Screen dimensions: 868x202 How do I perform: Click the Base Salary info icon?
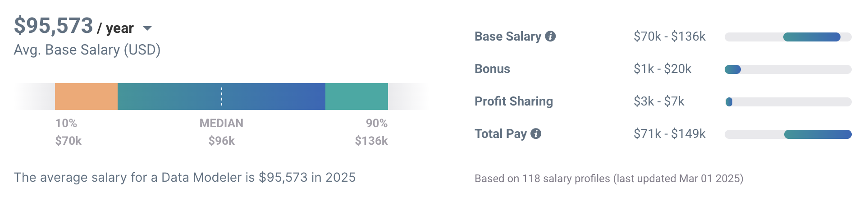tap(550, 37)
